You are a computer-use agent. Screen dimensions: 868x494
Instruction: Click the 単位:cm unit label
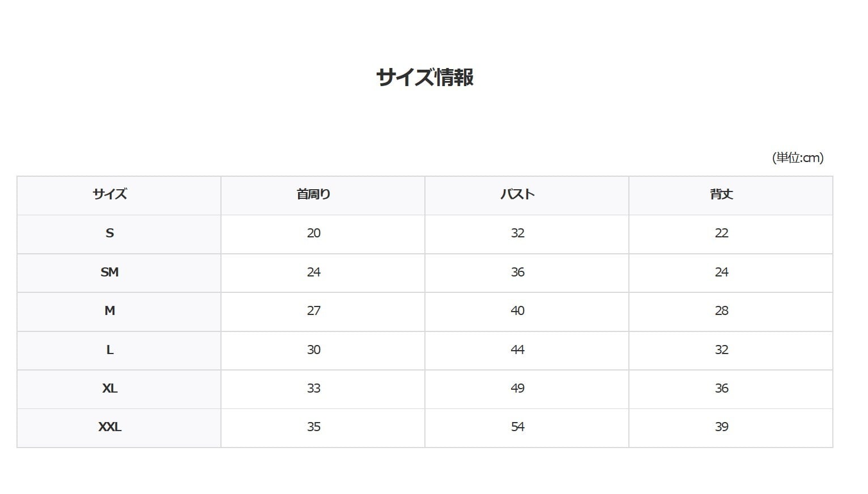(x=797, y=157)
